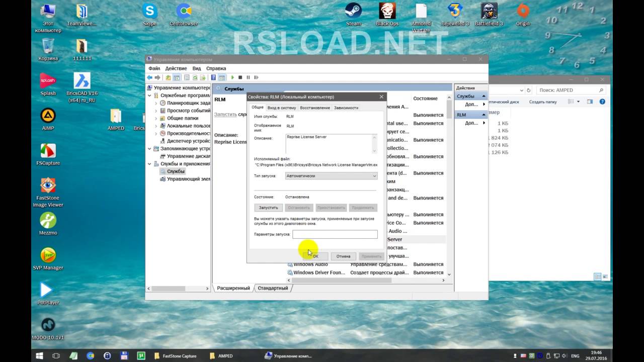Open the Действие menu
The width and height of the screenshot is (644, 362).
point(176,68)
